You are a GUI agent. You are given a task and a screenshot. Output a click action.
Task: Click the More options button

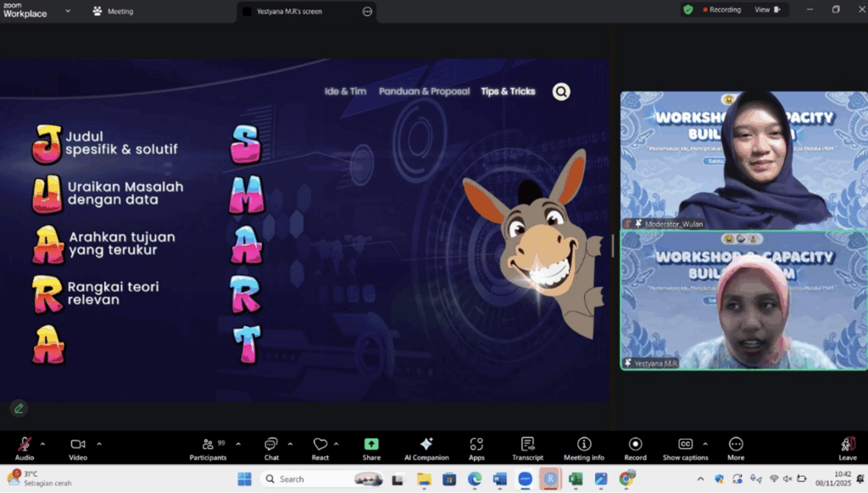pos(736,448)
